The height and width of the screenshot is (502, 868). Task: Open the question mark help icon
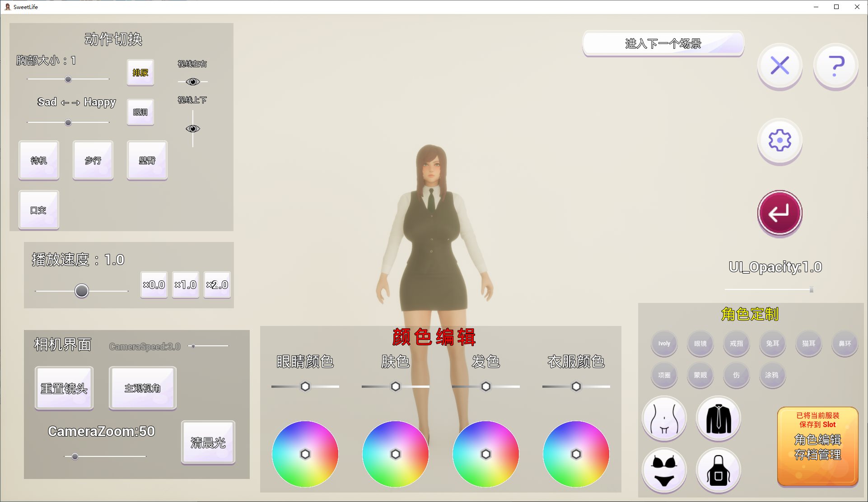click(835, 66)
